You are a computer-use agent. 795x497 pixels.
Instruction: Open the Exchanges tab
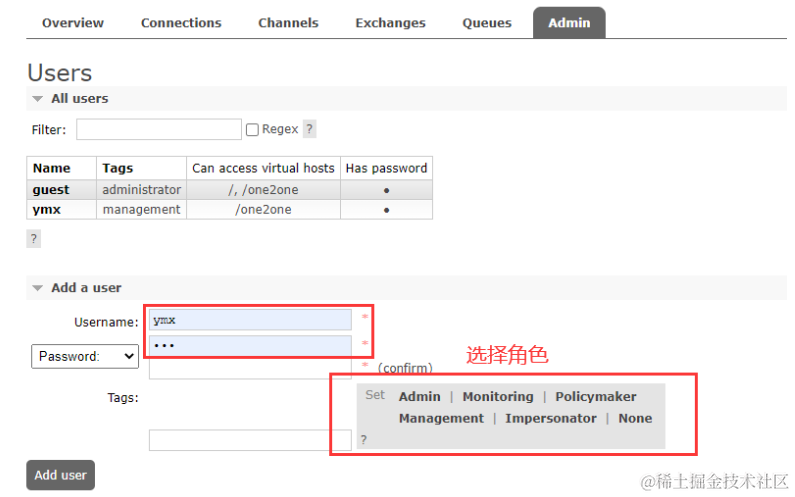[390, 23]
